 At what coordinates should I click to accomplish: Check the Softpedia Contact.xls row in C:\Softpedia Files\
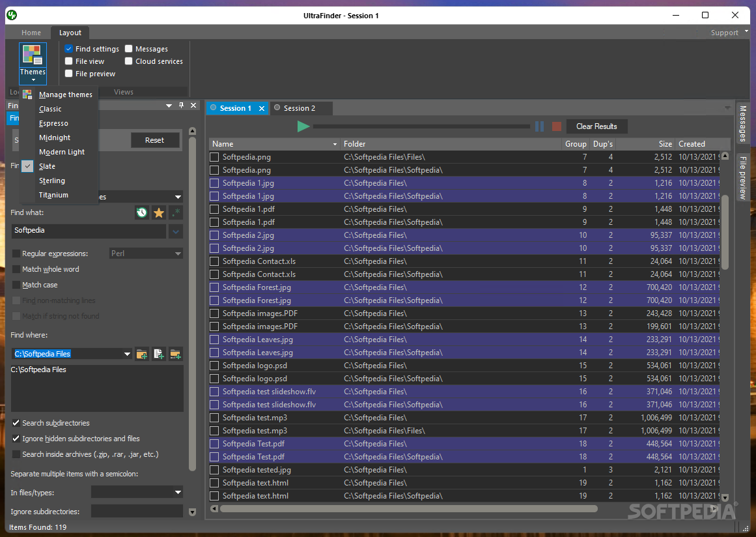coord(214,261)
